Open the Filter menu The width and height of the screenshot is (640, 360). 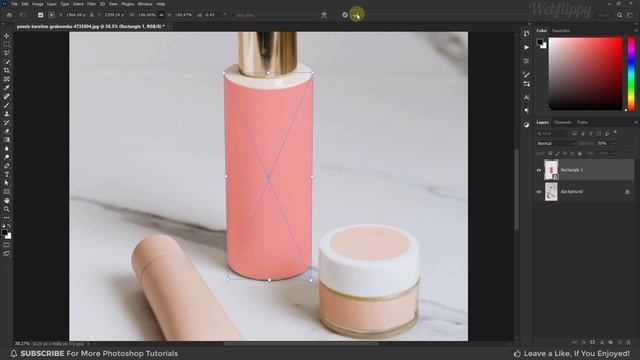pos(92,4)
